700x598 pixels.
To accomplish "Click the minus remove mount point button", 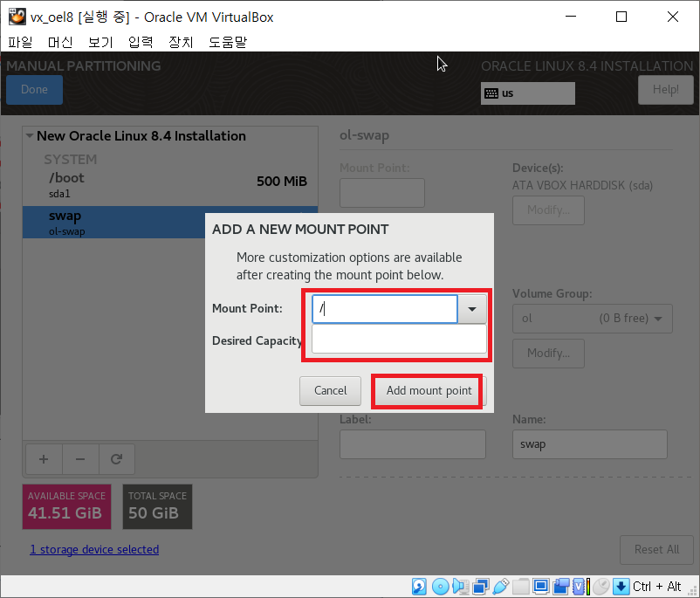I will (80, 459).
